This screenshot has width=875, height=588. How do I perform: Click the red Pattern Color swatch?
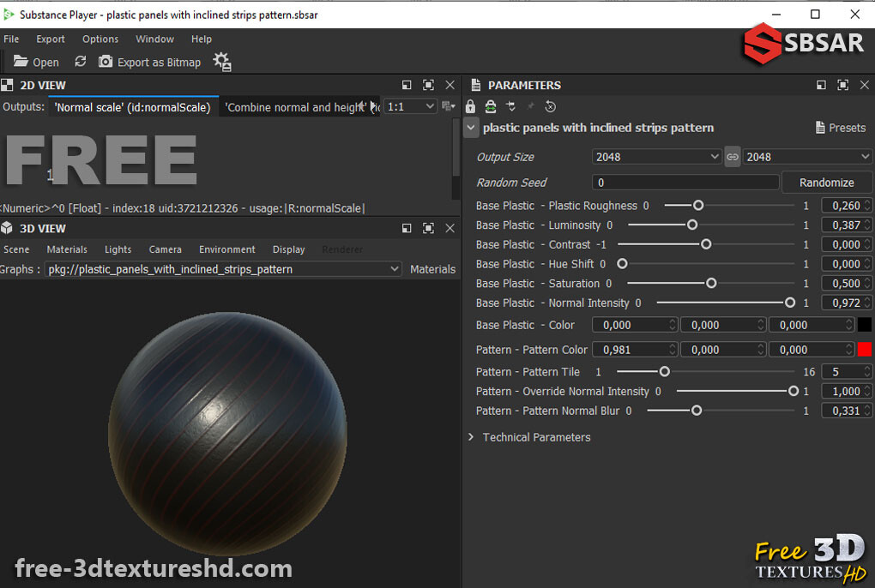[864, 349]
